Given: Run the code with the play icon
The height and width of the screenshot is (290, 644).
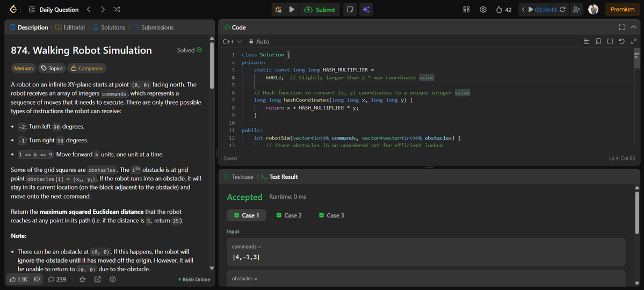Looking at the screenshot, I should tap(292, 10).
